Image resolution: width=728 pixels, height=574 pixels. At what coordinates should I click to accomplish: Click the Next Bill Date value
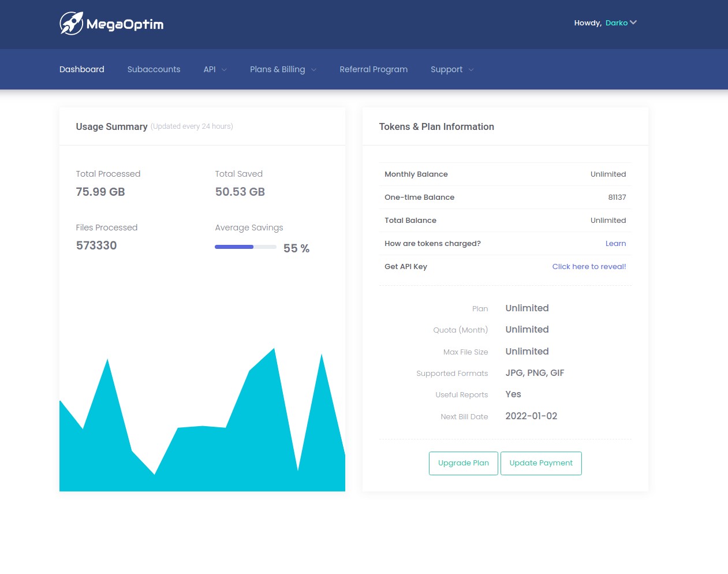(531, 416)
